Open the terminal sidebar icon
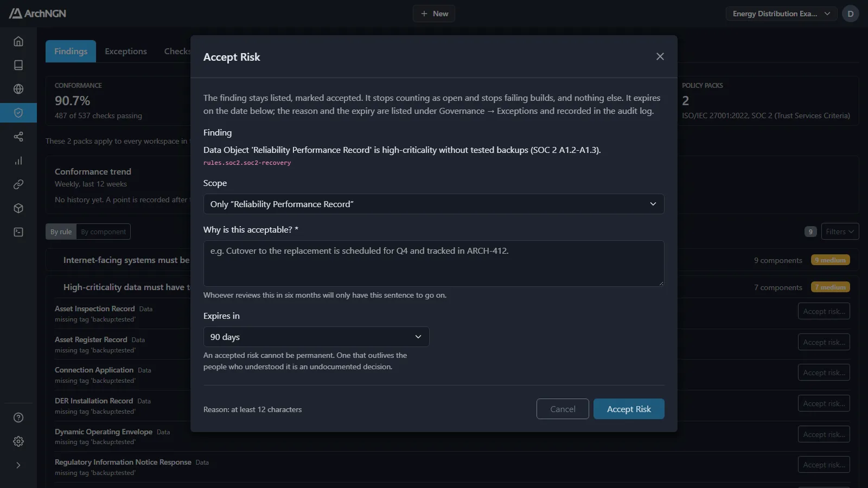This screenshot has width=868, height=488. (x=18, y=232)
